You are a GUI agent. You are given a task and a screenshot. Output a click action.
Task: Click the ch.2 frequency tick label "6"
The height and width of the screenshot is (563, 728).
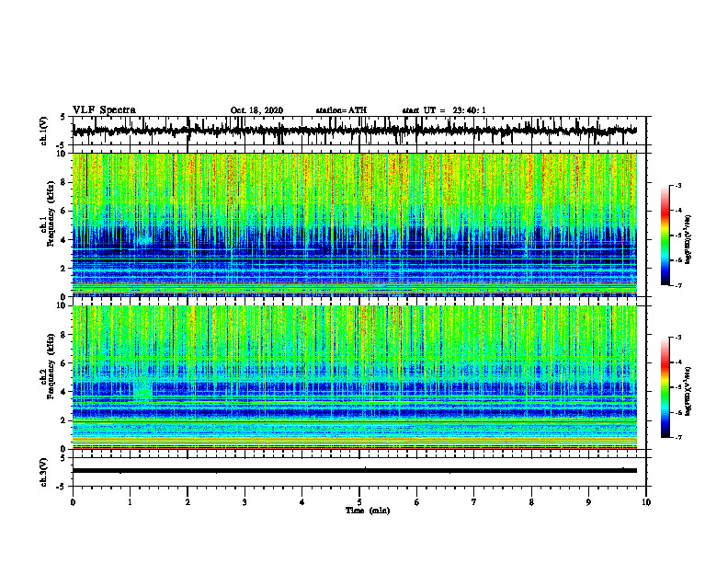click(x=64, y=363)
